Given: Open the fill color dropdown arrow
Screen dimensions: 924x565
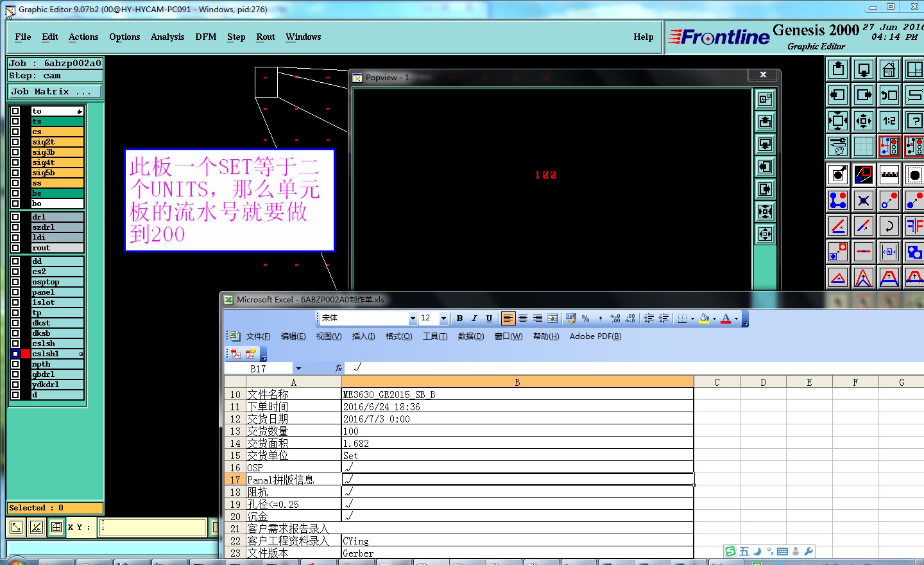Looking at the screenshot, I should 714,318.
